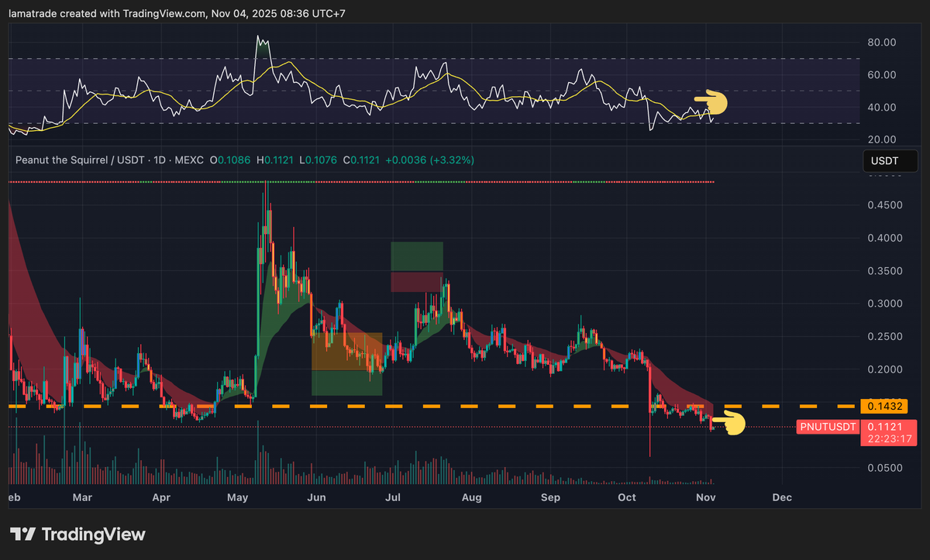Click the TradingView logo at bottom left

[x=77, y=534]
